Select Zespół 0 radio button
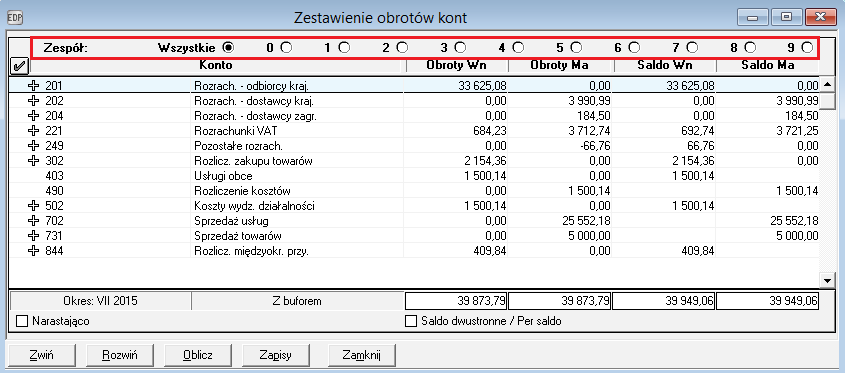This screenshot has height=373, width=845. [x=286, y=47]
